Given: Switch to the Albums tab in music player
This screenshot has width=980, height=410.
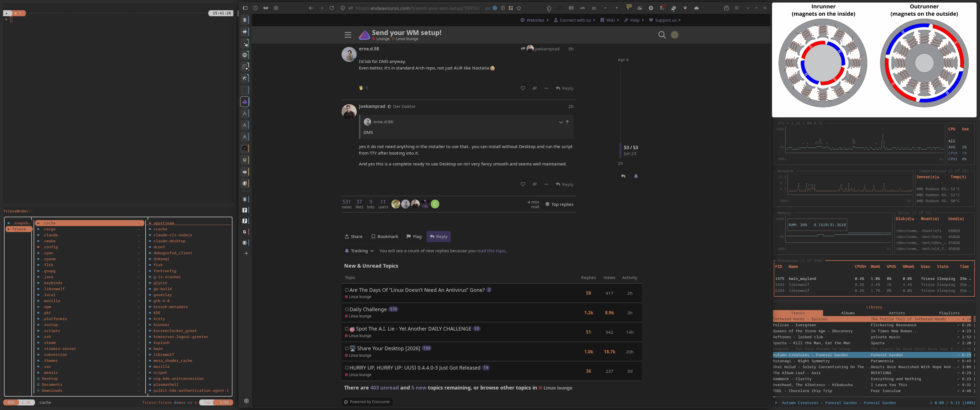Looking at the screenshot, I should 848,313.
